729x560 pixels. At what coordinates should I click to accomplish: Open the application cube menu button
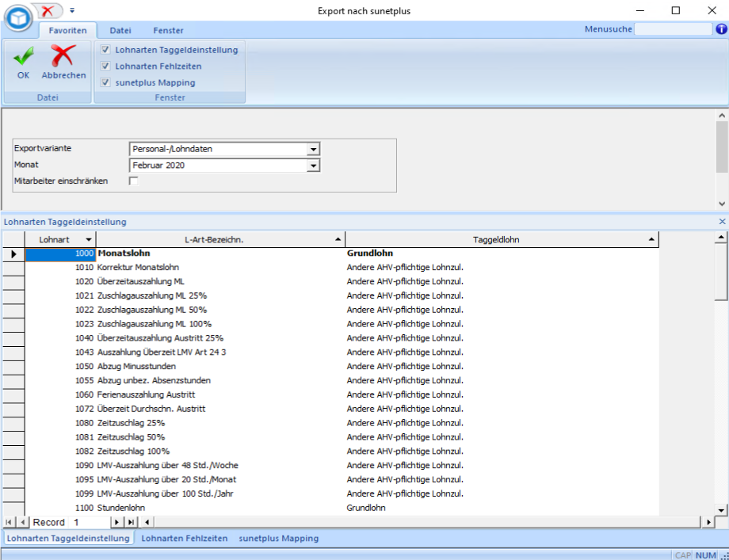pos(17,17)
